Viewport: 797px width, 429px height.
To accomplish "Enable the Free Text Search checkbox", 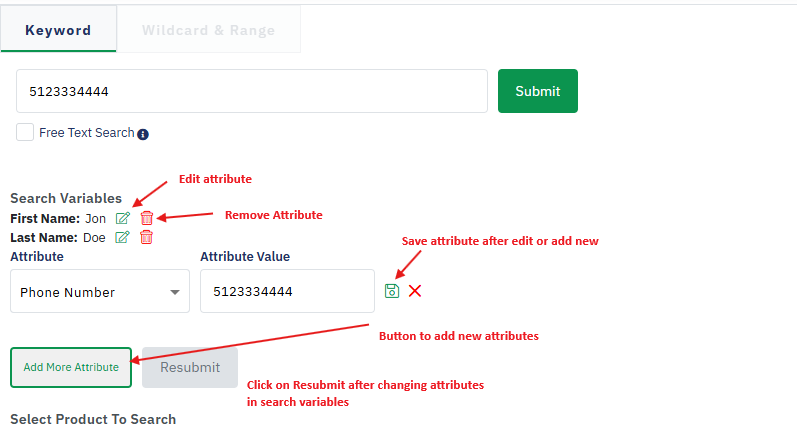I will point(25,132).
